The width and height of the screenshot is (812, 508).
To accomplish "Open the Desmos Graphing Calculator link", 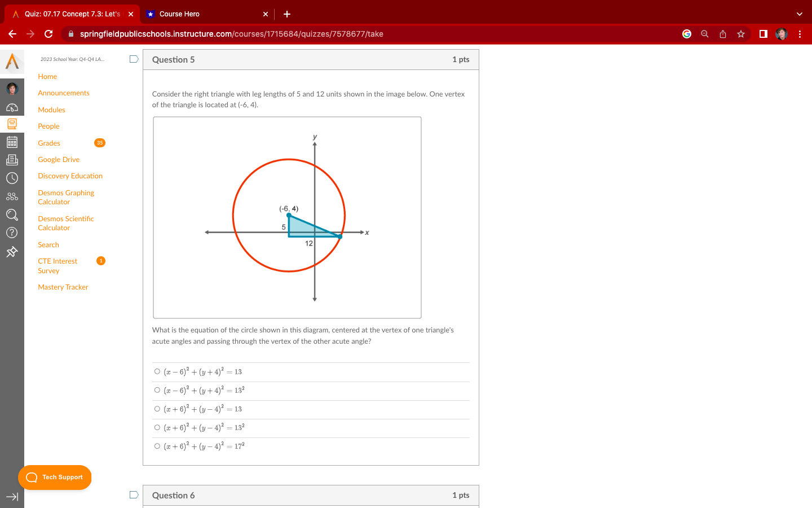I will (x=66, y=198).
